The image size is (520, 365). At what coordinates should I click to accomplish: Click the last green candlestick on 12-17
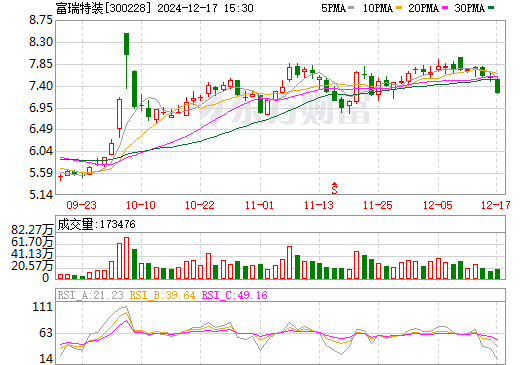pos(497,86)
